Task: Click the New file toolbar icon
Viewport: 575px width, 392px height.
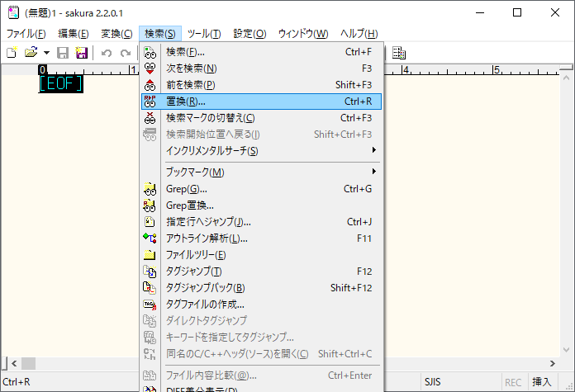Action: point(12,53)
